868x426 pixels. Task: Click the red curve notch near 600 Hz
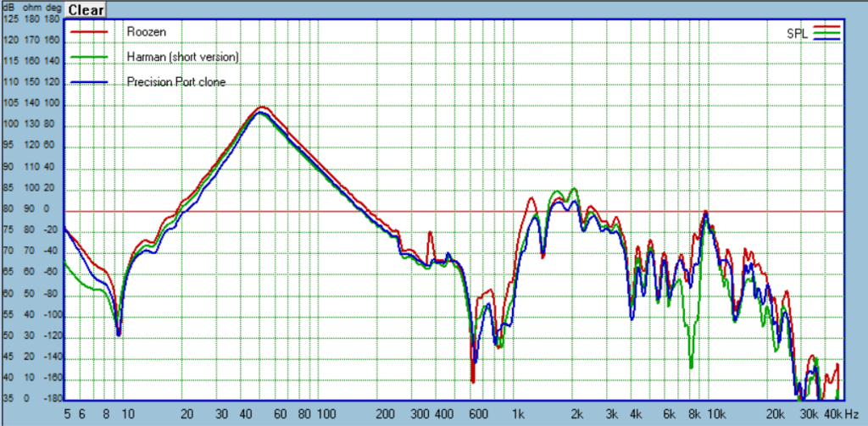[x=473, y=379]
